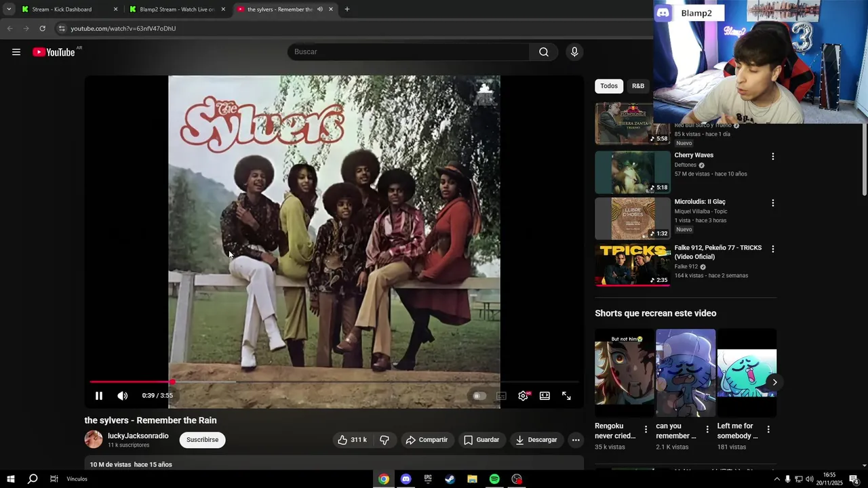Open 'can you remember' short thumbnail
This screenshot has width=868, height=488.
pos(686,373)
